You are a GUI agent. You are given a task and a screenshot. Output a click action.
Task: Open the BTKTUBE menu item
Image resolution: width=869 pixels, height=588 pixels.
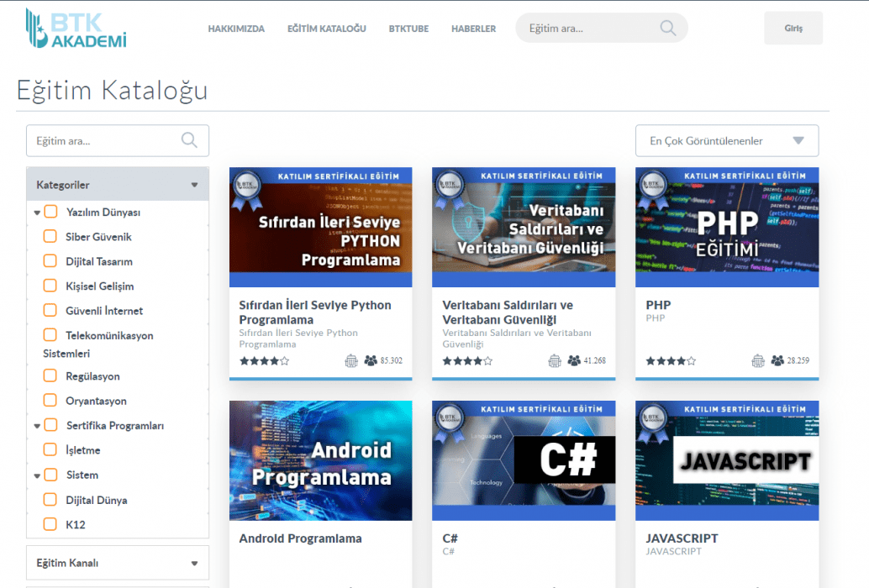(x=408, y=29)
